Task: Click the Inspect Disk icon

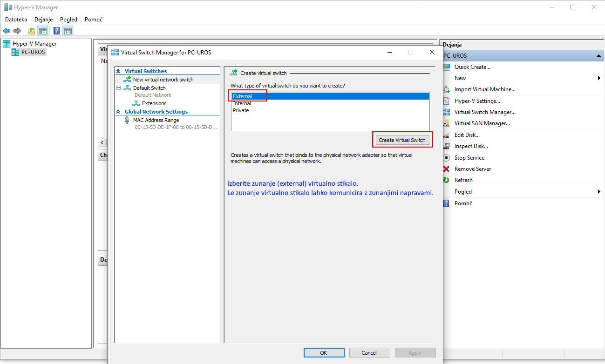Action: (447, 146)
